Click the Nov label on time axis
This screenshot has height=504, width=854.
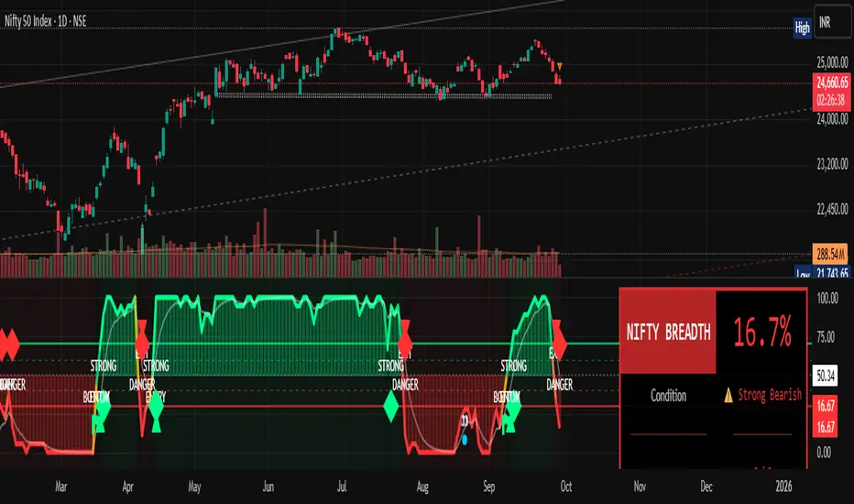(x=640, y=487)
